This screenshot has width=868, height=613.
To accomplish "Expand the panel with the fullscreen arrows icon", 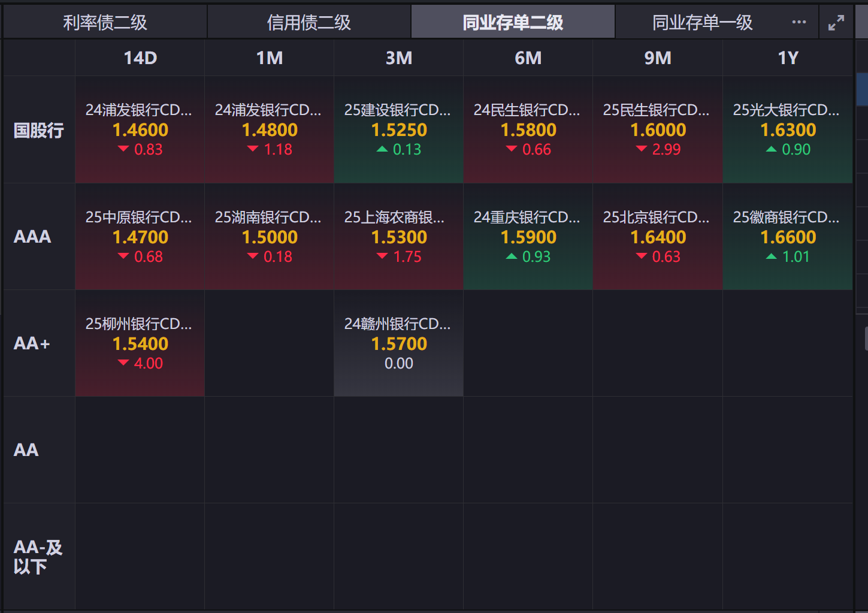I will [836, 23].
